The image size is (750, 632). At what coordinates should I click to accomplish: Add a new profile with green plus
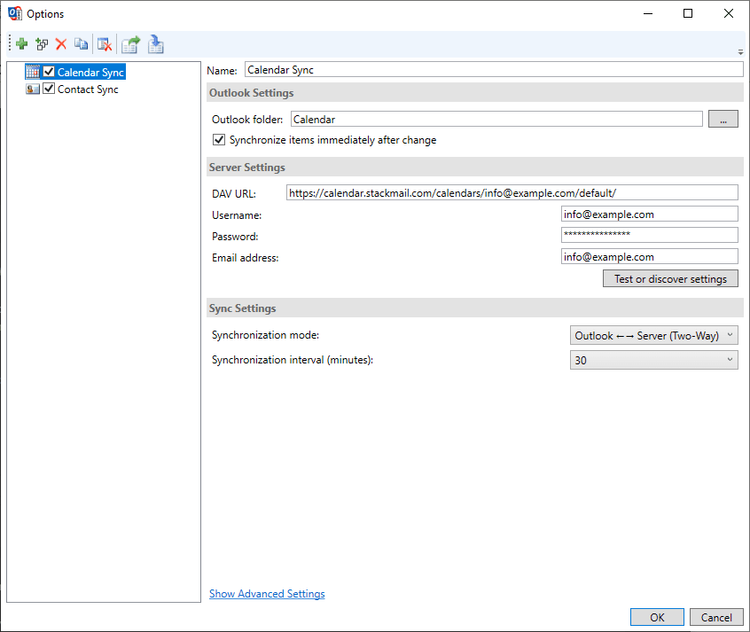click(22, 44)
